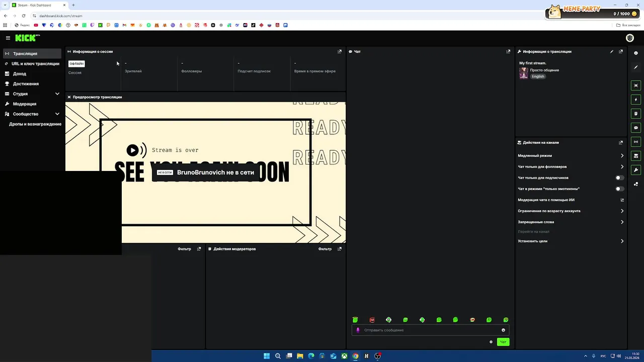Open Модерация in sidebar
Viewport: 644px width, 362px height.
(x=32, y=104)
